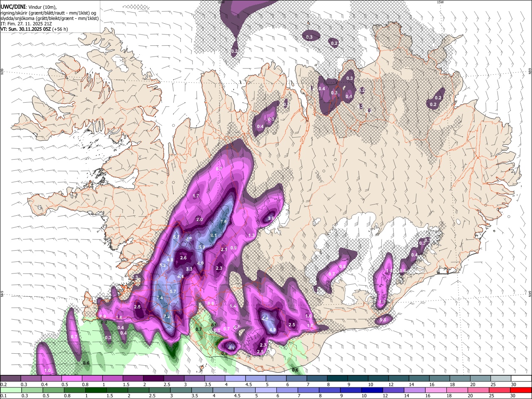Click the dark teal 8–9 swatch, top legend
The height and width of the screenshot is (399, 532).
[x=337, y=378]
